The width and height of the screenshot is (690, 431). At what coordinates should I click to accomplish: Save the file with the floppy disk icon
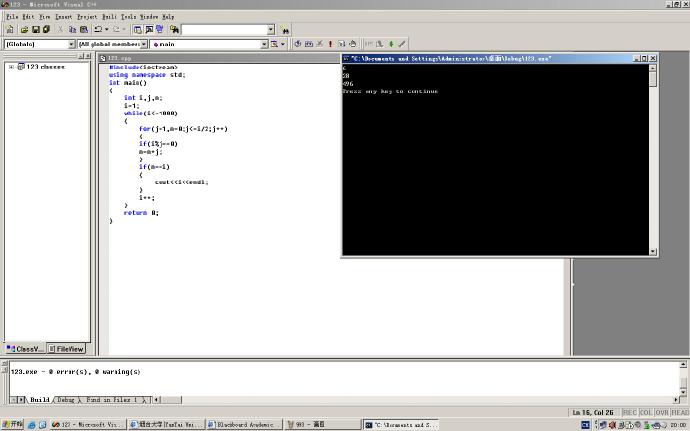36,29
